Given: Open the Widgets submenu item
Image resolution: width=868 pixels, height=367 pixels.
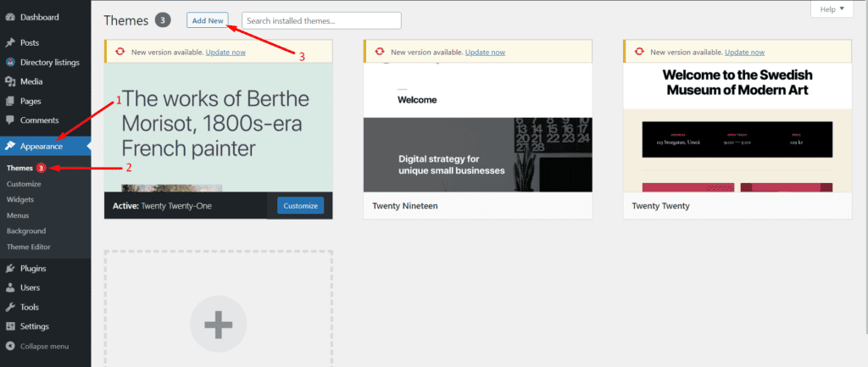Looking at the screenshot, I should coord(20,199).
